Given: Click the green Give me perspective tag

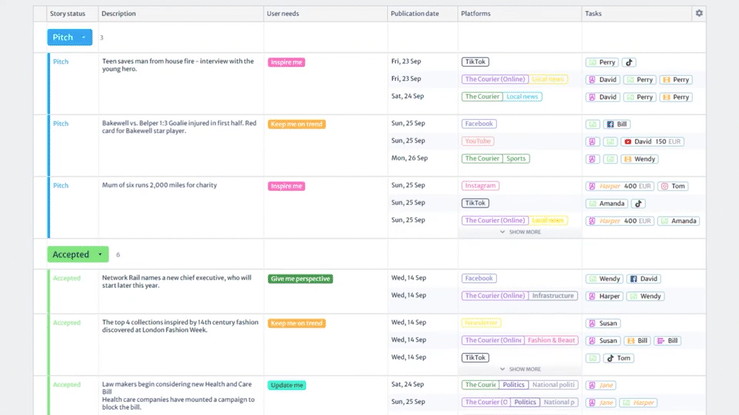Looking at the screenshot, I should (x=300, y=279).
